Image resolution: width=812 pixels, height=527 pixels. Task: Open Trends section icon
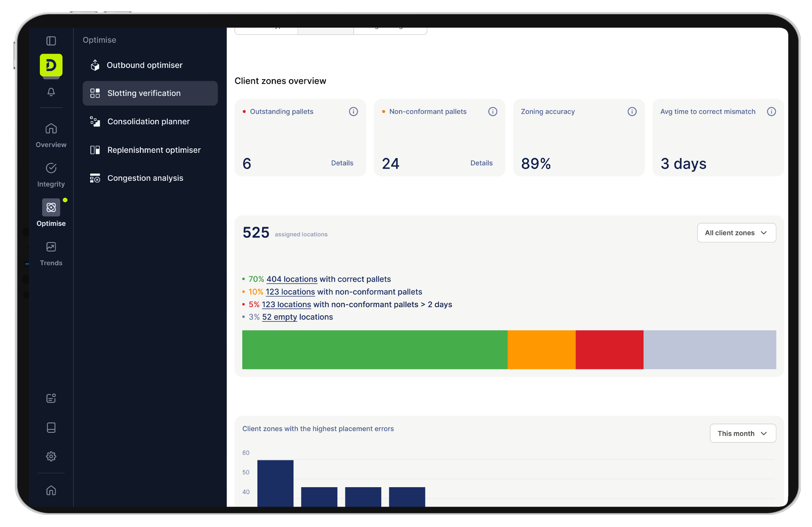51,247
